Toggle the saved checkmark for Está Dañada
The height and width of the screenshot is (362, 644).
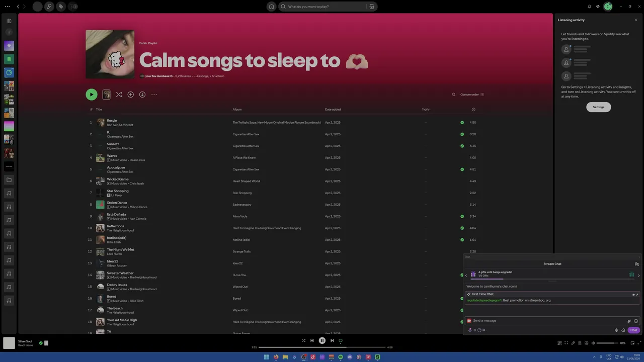coord(462,216)
